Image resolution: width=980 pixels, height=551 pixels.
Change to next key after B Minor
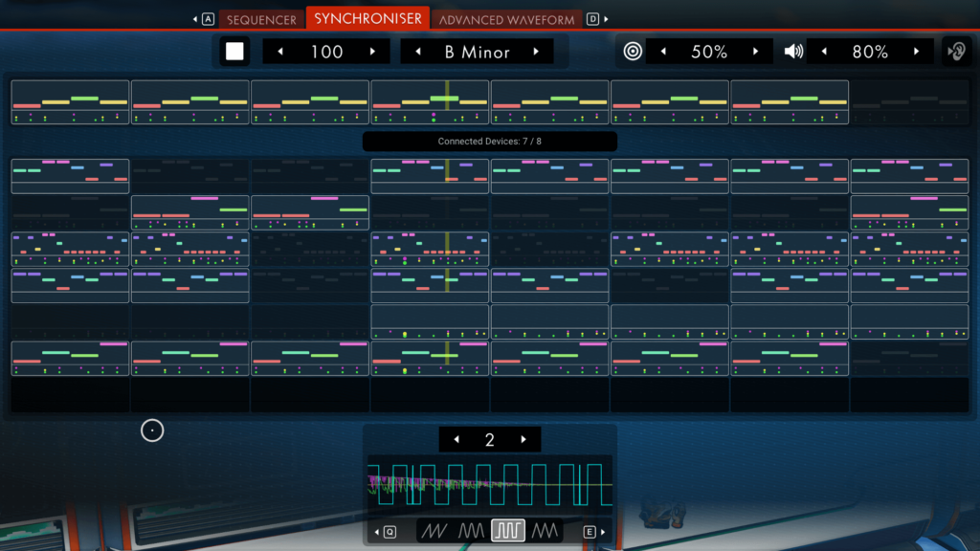(536, 52)
